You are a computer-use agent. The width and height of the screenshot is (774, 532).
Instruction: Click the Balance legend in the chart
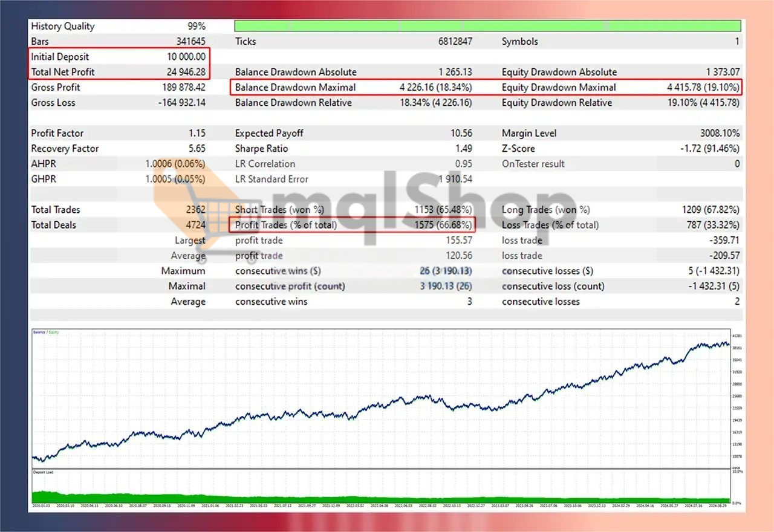click(38, 332)
